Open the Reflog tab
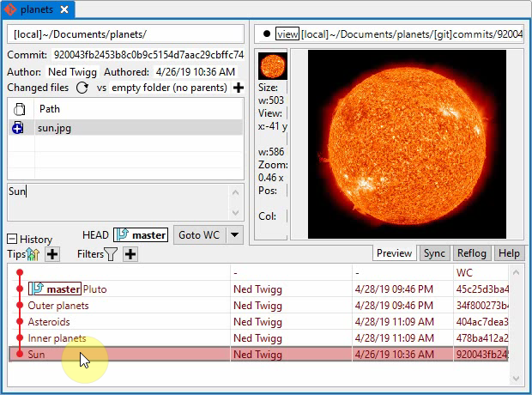 click(x=471, y=253)
